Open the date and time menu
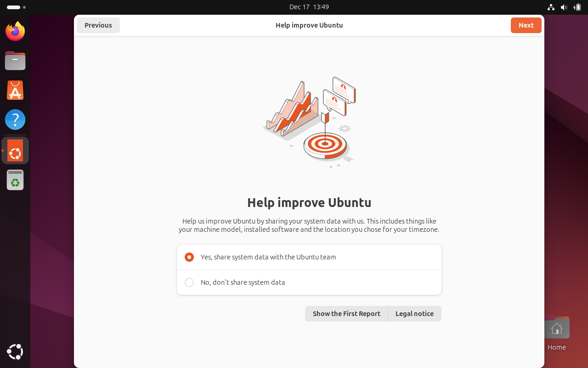The width and height of the screenshot is (588, 368). click(x=309, y=7)
